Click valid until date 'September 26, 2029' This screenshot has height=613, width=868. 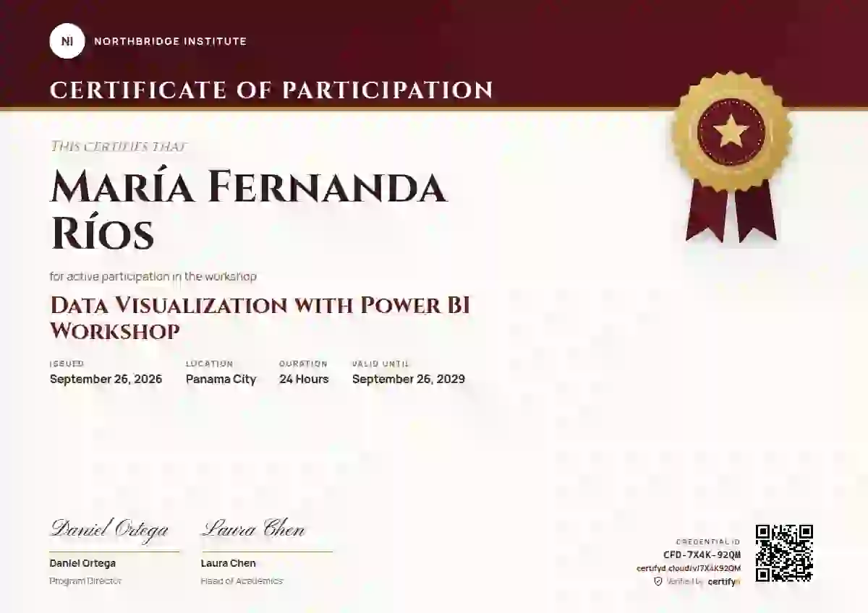pyautogui.click(x=409, y=379)
